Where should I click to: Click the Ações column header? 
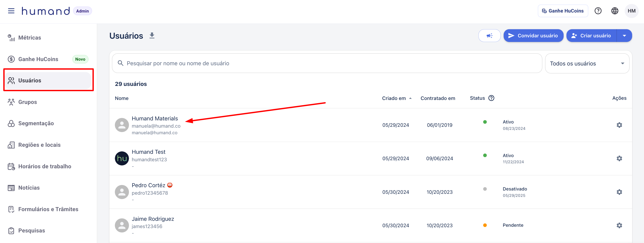[619, 98]
